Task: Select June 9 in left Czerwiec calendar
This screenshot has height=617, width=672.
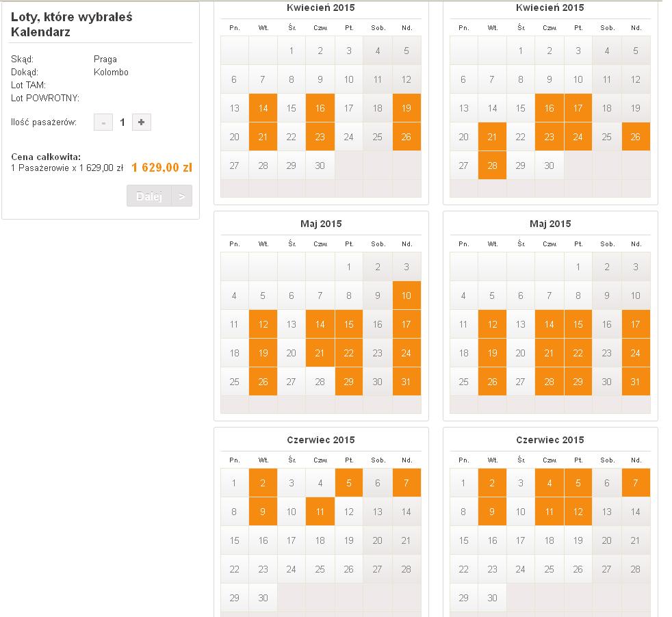Action: 263,512
